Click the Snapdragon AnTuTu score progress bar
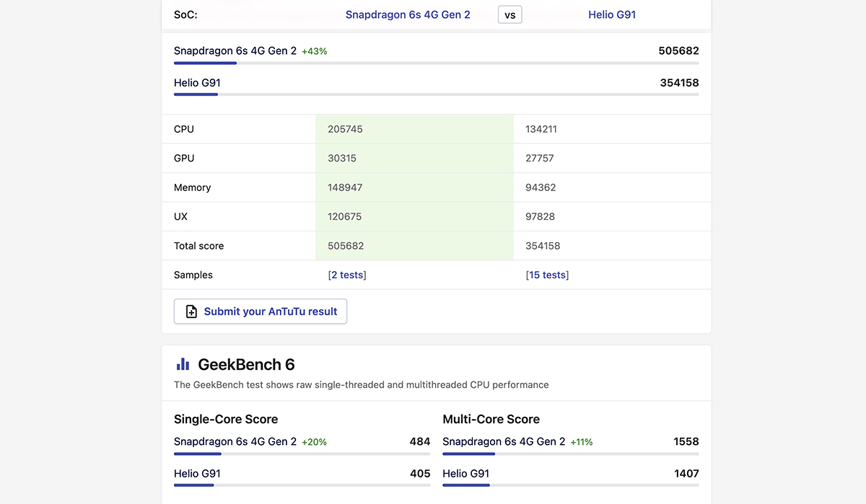 437,63
